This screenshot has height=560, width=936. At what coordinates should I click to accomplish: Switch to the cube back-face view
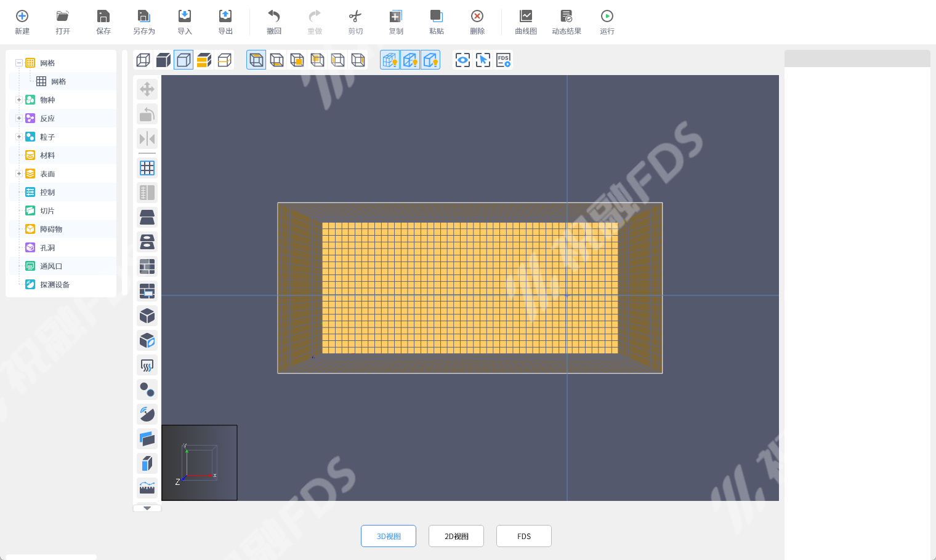317,60
